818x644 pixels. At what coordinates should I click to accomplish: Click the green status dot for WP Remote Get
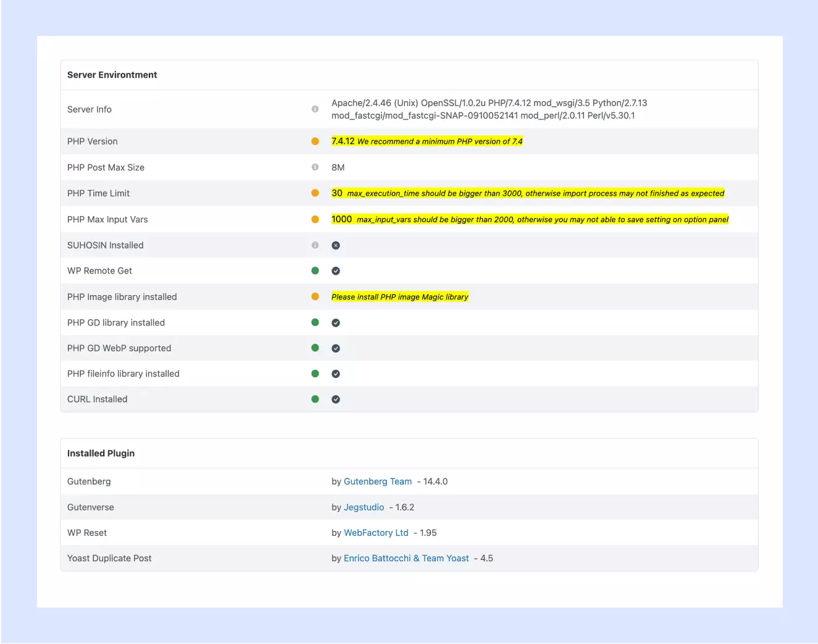pyautogui.click(x=315, y=270)
